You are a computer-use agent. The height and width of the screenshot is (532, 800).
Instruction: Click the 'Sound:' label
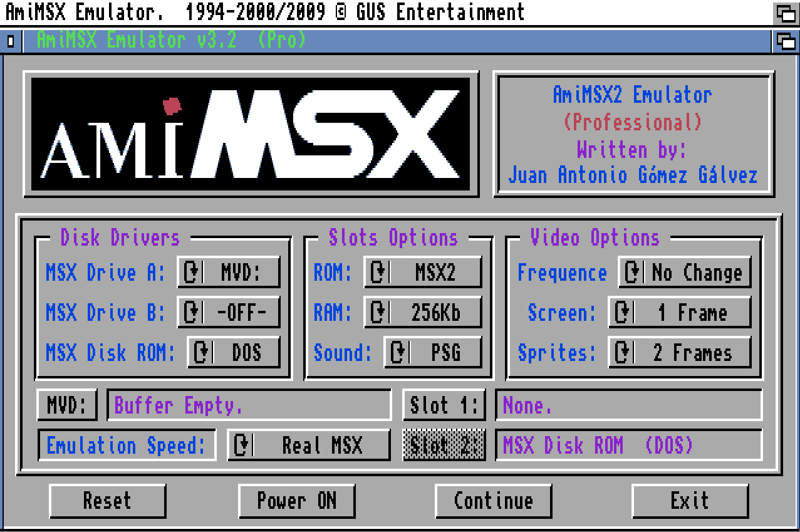coord(343,352)
